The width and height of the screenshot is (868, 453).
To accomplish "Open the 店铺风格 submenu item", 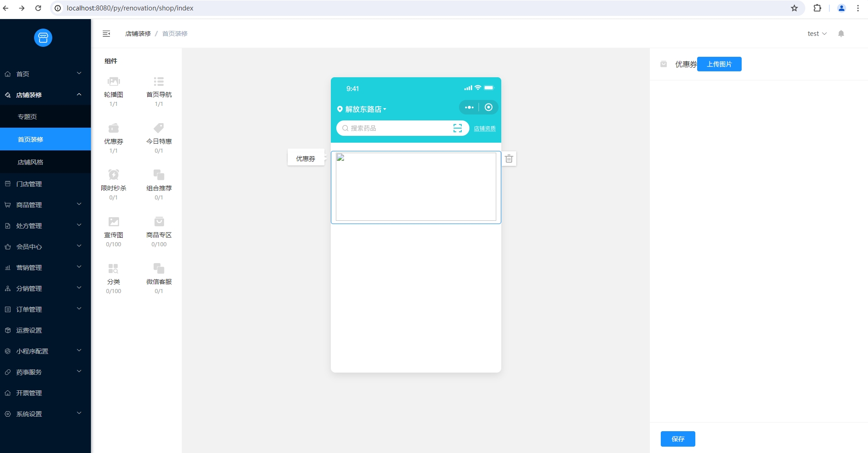I will point(45,162).
